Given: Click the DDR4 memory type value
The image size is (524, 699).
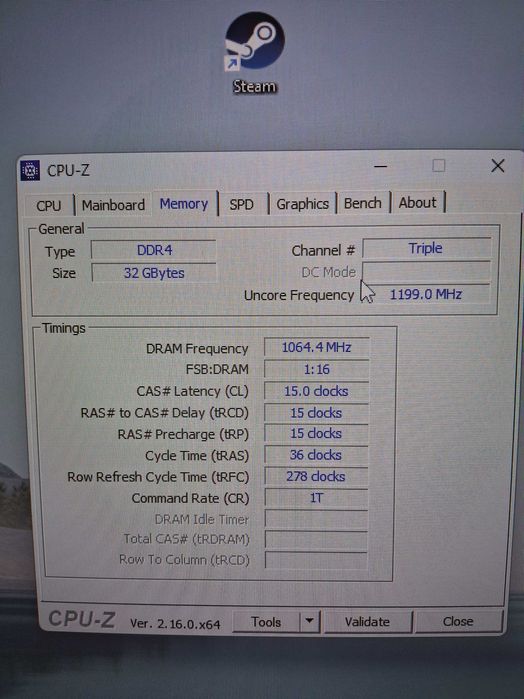Looking at the screenshot, I should [x=154, y=250].
